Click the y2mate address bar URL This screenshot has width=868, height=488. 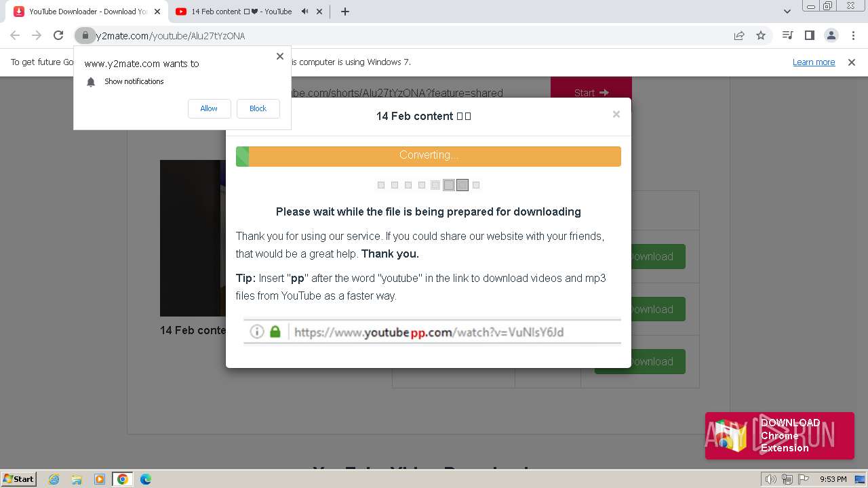pyautogui.click(x=170, y=36)
